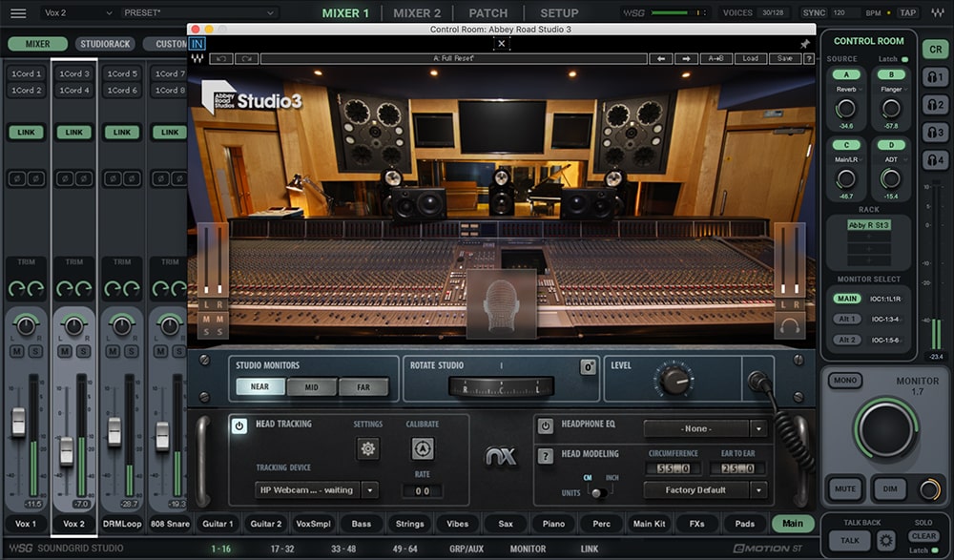This screenshot has height=560, width=954.
Task: Open the PATCH tab
Action: tap(487, 12)
